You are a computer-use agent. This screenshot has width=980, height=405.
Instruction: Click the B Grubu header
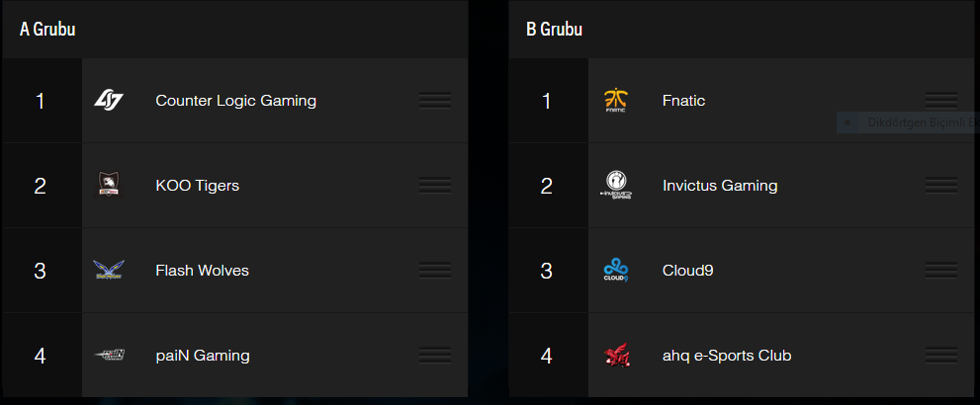click(x=555, y=30)
